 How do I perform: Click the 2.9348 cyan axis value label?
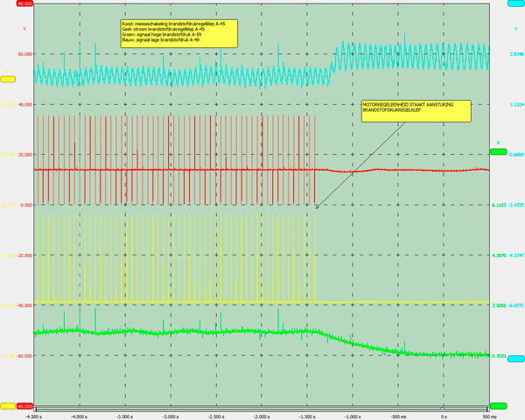coord(505,53)
